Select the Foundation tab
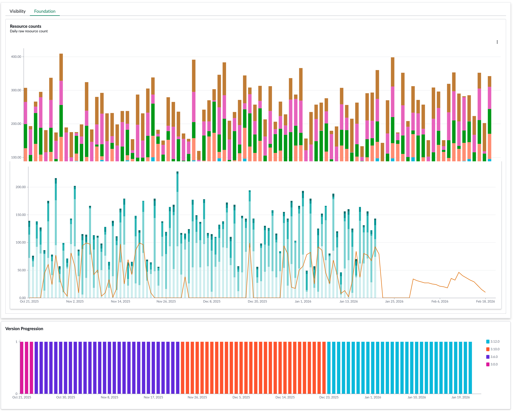Screen dimensions: 516x420 (x=45, y=11)
